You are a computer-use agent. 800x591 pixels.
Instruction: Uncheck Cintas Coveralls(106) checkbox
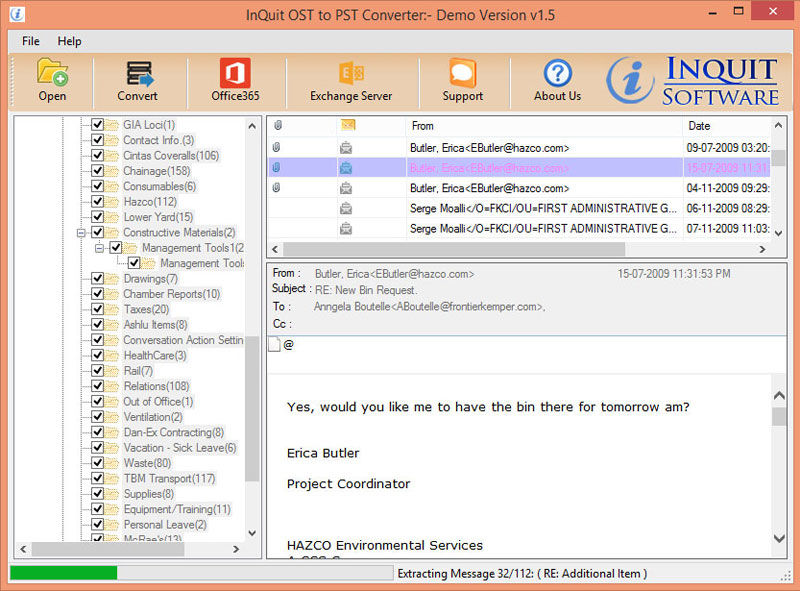97,155
